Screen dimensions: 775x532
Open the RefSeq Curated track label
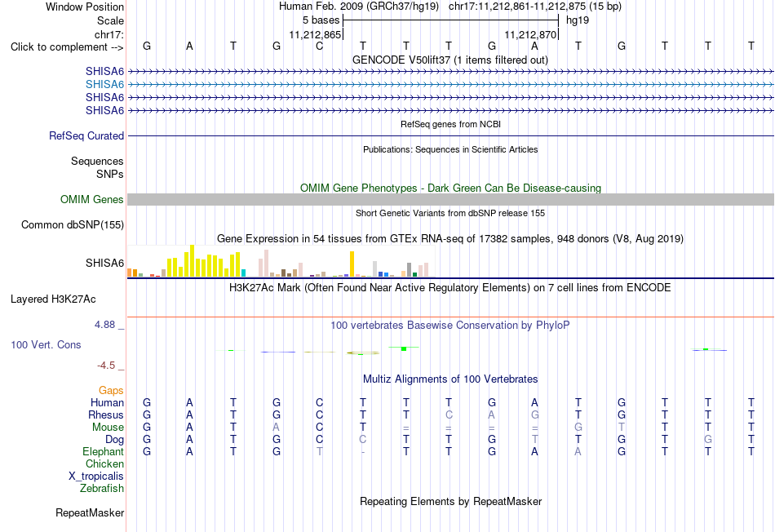[86, 136]
